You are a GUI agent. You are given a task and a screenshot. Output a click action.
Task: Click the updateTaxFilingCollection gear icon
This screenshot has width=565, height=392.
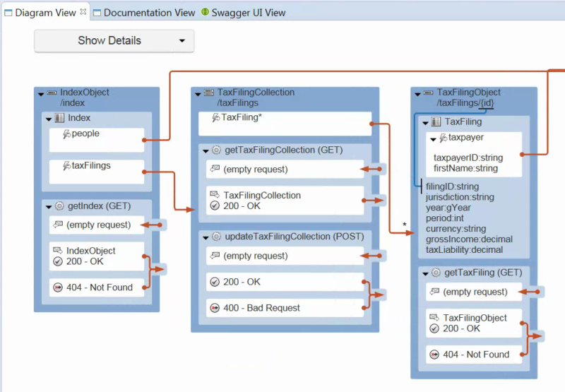click(x=216, y=237)
